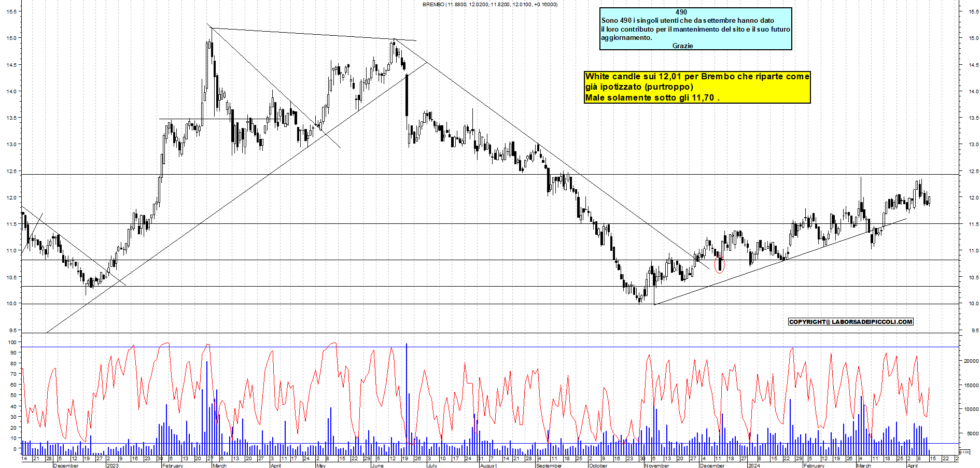Select the October month label
The width and height of the screenshot is (980, 468).
pos(598,465)
